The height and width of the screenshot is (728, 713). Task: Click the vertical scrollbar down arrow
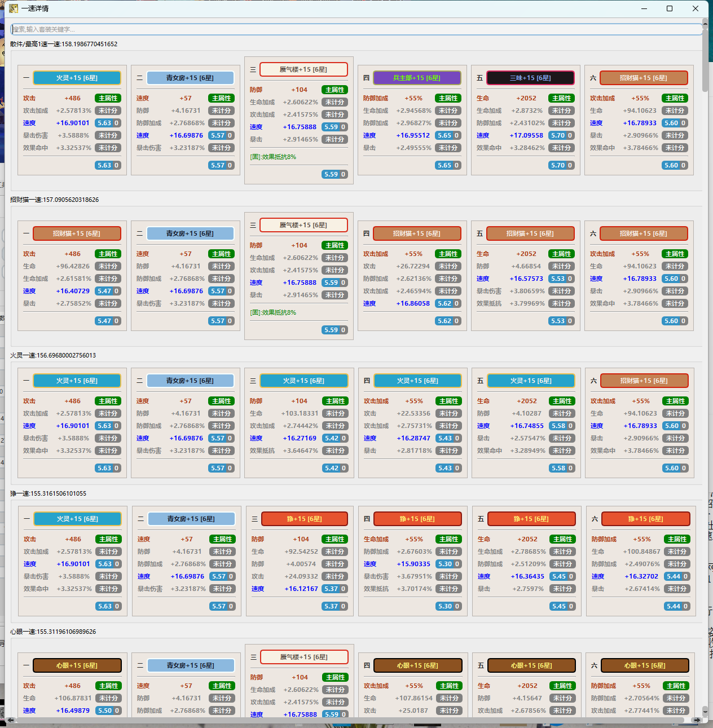coord(705,712)
